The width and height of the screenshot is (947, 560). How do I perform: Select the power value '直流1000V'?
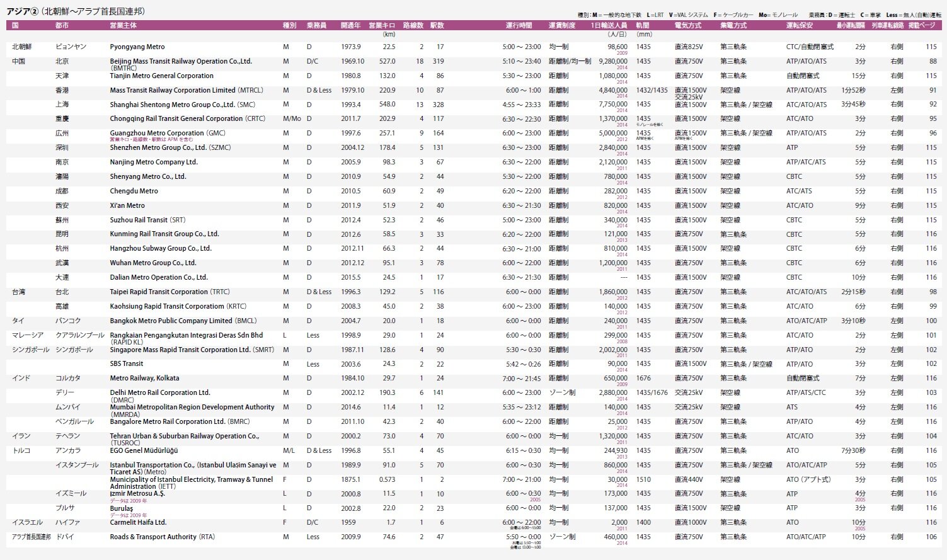tap(691, 523)
